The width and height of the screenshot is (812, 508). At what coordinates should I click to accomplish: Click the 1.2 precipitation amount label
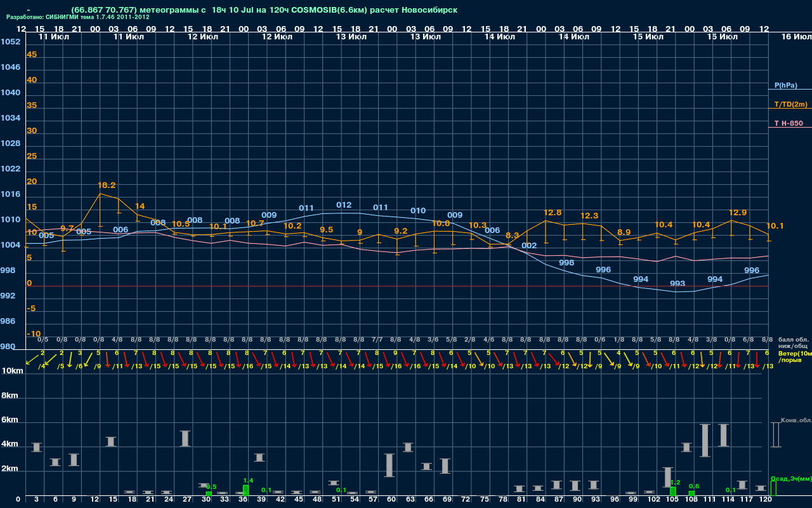point(675,483)
